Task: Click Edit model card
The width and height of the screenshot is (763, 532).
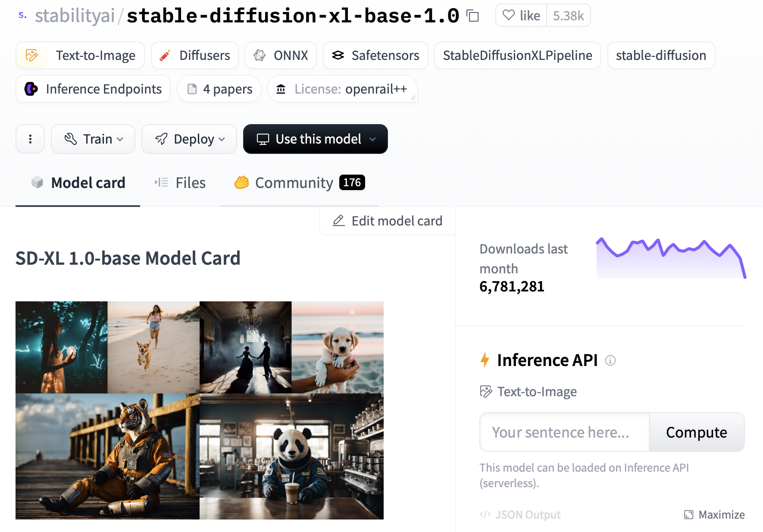Action: point(388,221)
